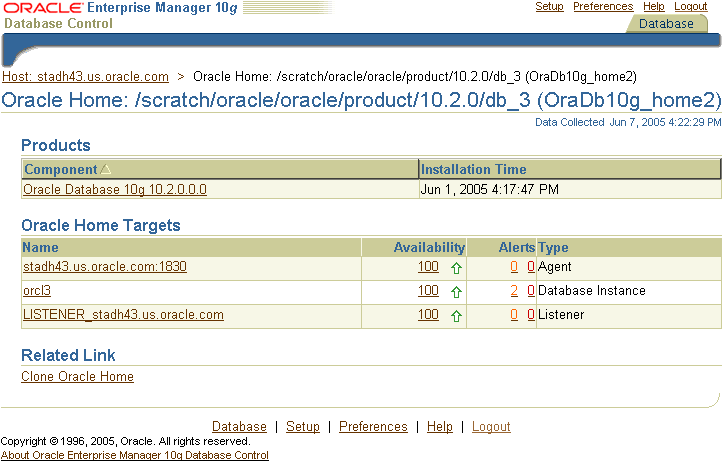
Task: Open the orcl3 database instance
Action: click(37, 291)
